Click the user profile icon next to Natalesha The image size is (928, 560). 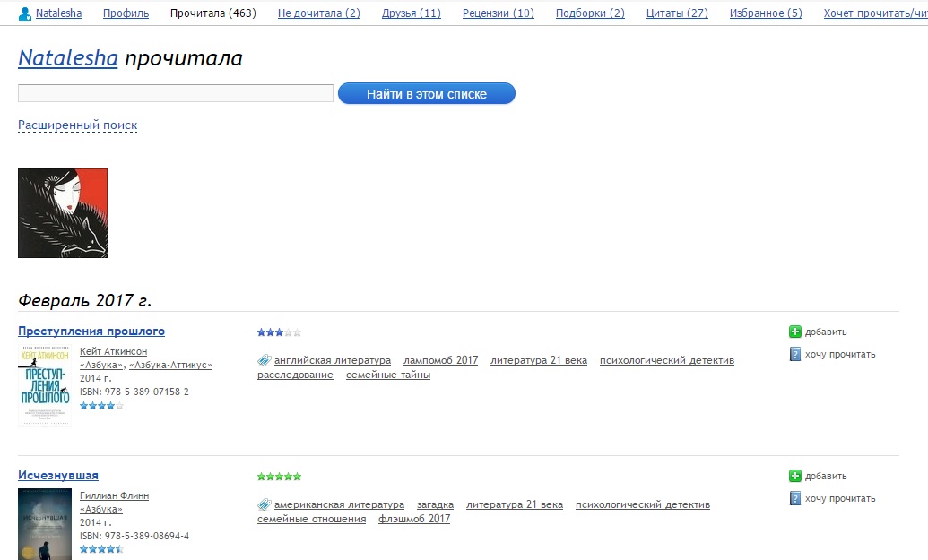coord(25,13)
